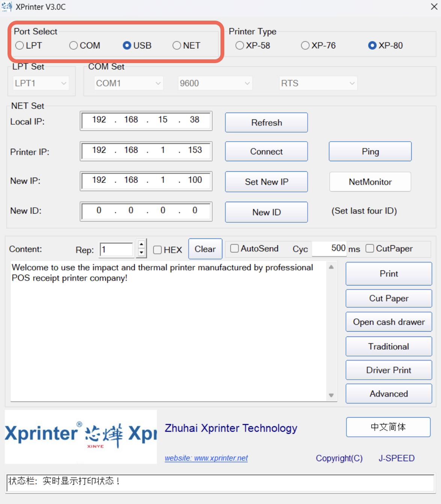Open the 9600 baud rate dropdown
Viewport: 441px width, 504px height.
(x=214, y=83)
